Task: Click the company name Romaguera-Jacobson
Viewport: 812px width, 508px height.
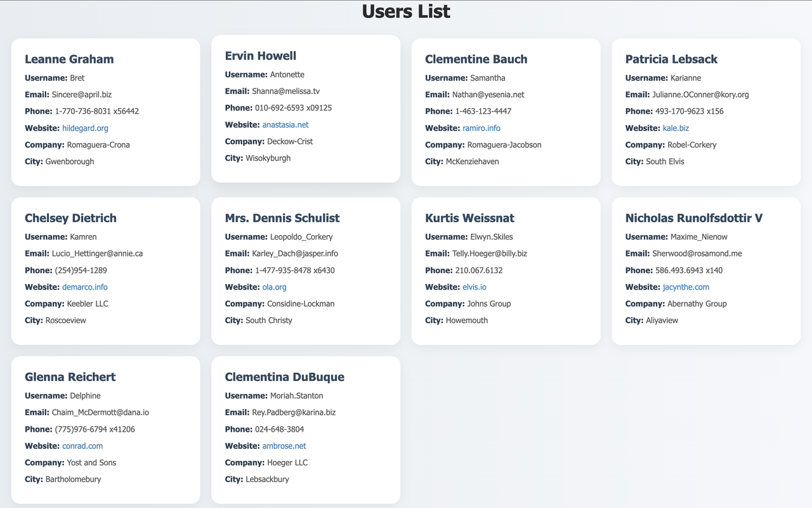Action: [x=504, y=145]
